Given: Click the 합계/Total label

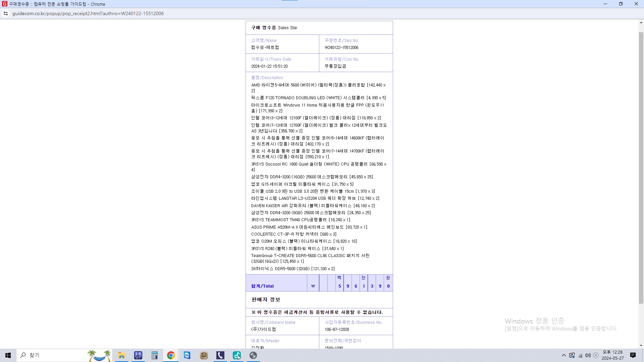Looking at the screenshot, I should [262, 286].
